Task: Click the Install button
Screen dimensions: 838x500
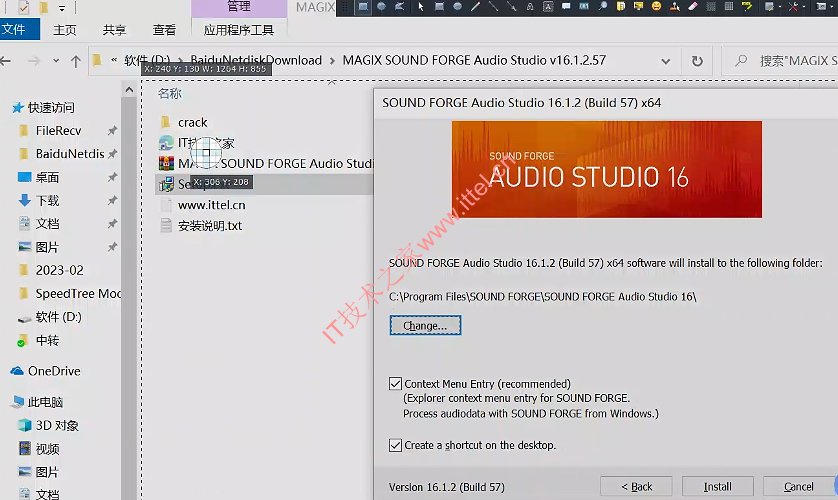Action: [x=718, y=487]
